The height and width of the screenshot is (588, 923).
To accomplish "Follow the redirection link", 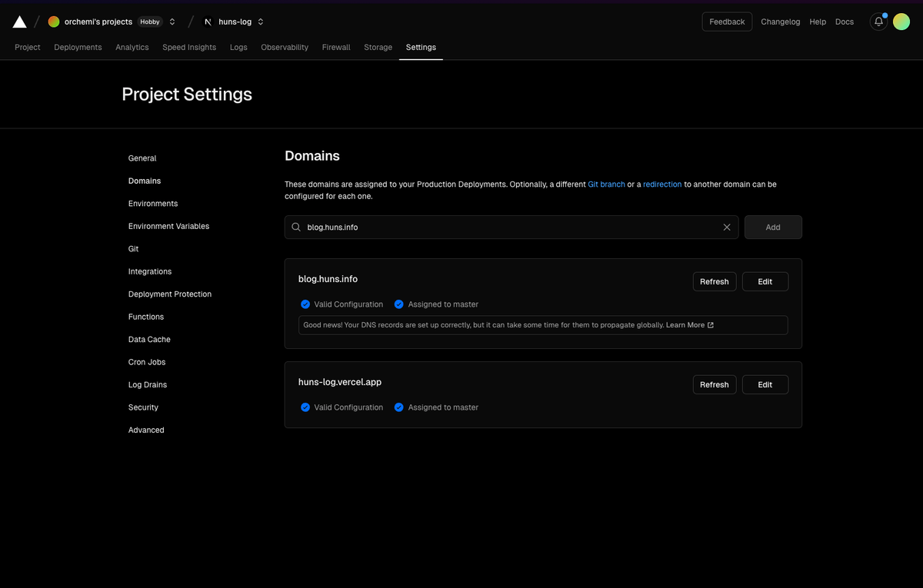I will [662, 184].
